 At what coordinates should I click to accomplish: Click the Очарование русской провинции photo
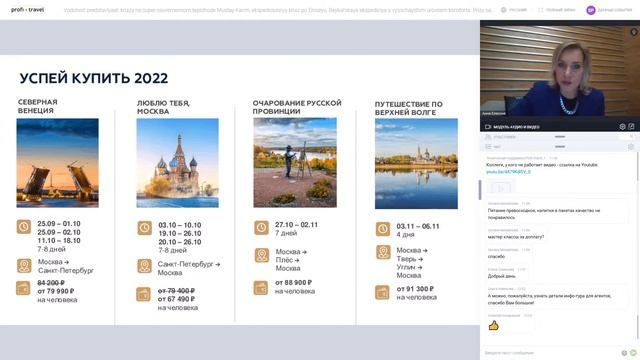[295, 162]
